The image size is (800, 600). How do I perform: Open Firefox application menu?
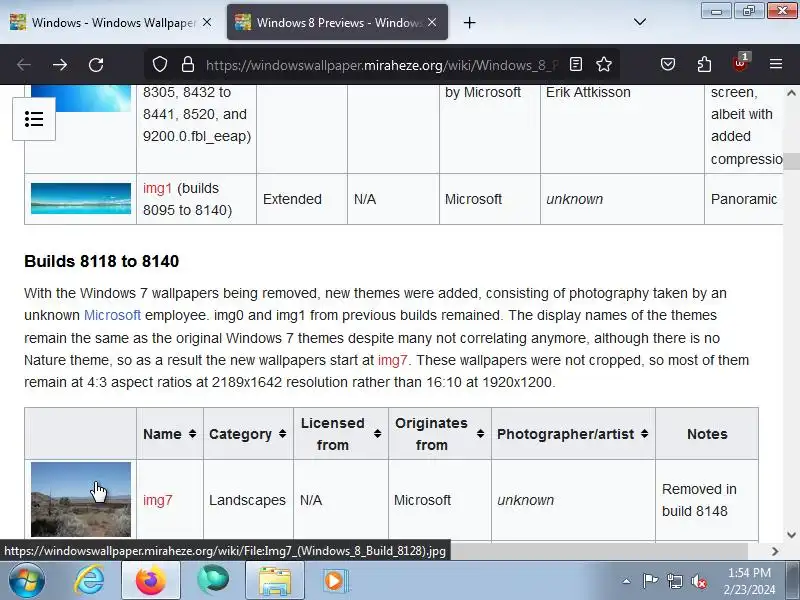tap(776, 64)
